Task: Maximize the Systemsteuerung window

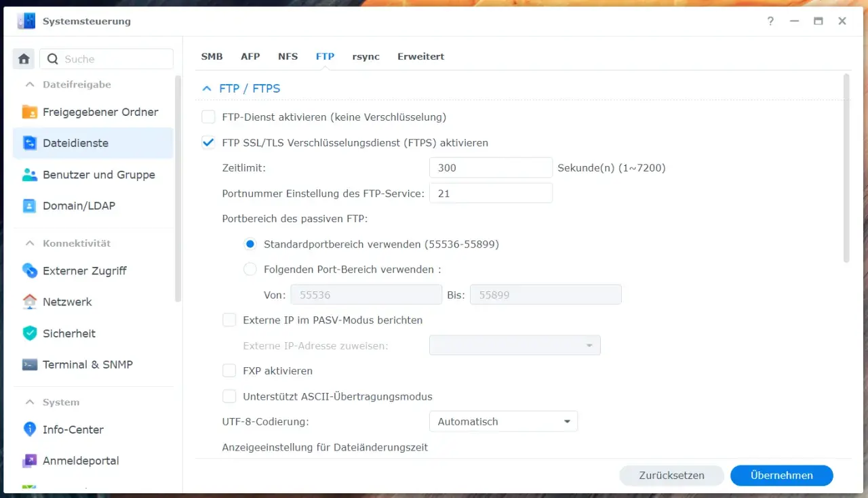Action: coord(818,21)
